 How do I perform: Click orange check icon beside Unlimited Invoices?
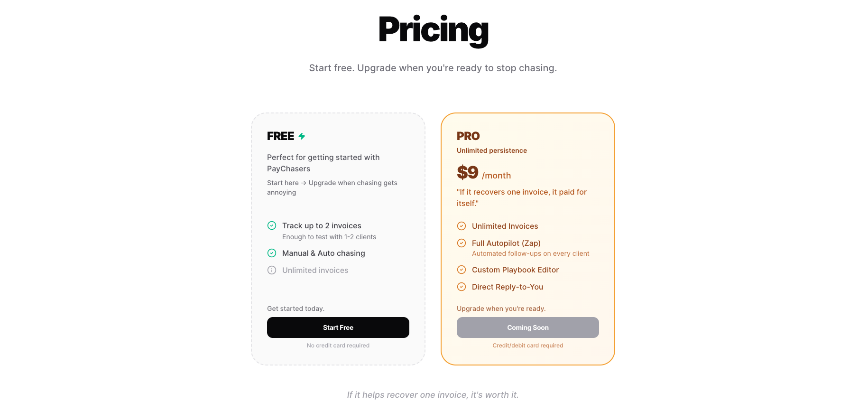[x=462, y=226]
